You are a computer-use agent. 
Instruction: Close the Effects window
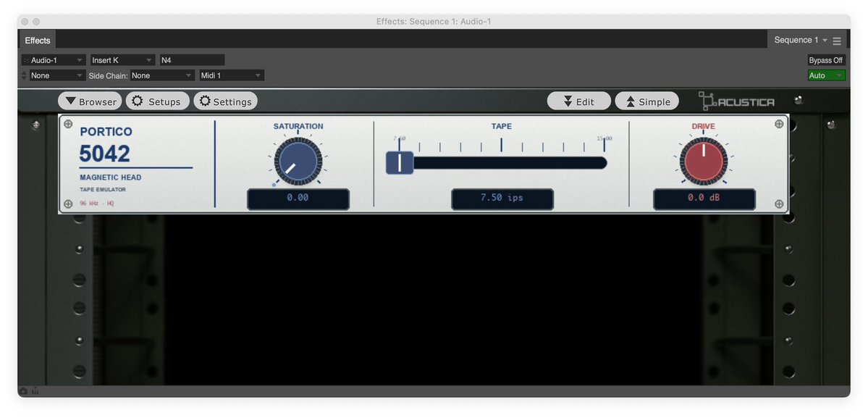pos(25,22)
